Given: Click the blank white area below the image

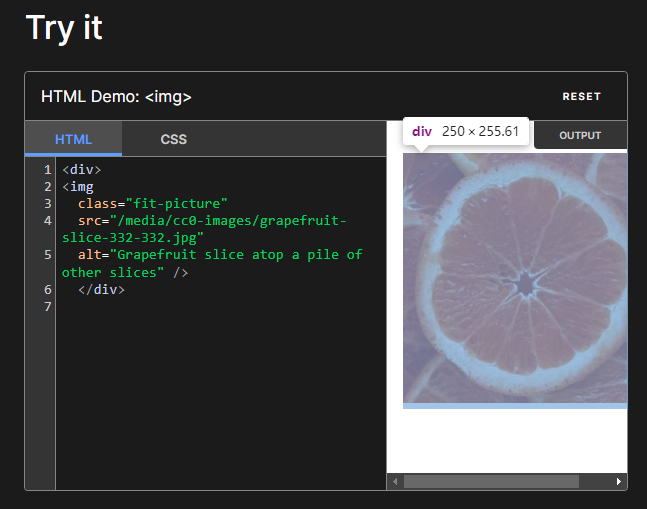Looking at the screenshot, I should (515, 440).
